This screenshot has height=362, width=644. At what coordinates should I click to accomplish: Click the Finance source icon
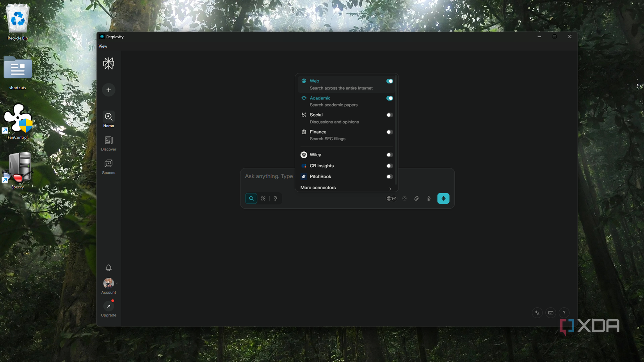tap(304, 132)
